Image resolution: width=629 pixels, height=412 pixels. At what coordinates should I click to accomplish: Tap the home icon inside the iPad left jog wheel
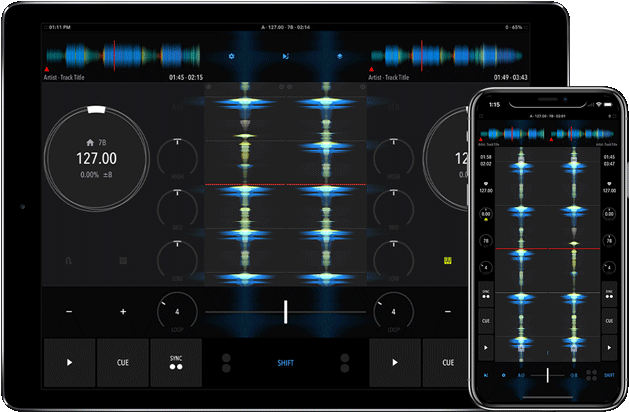[x=90, y=142]
